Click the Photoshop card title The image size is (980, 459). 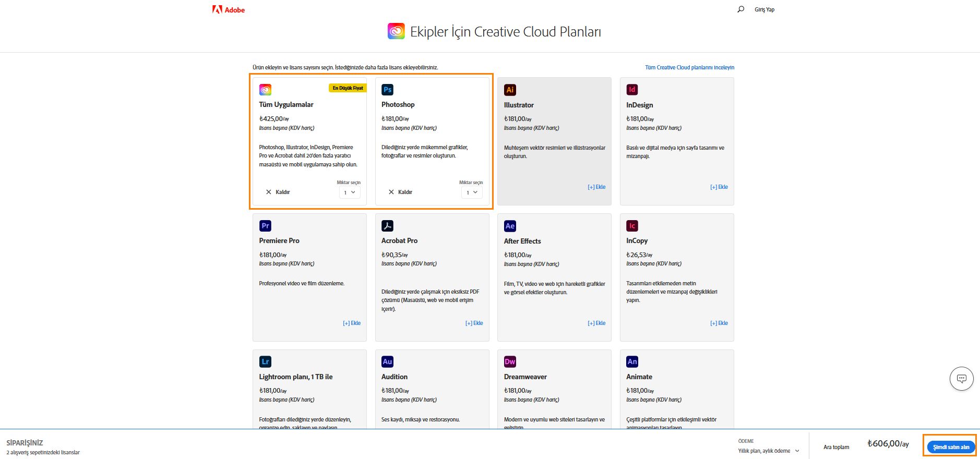pyautogui.click(x=398, y=104)
